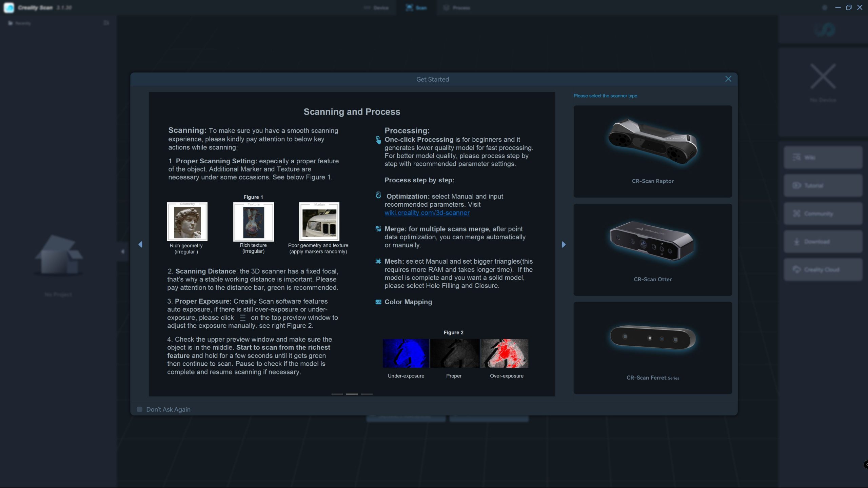
Task: Click the Figure 2 caption label
Action: (453, 333)
